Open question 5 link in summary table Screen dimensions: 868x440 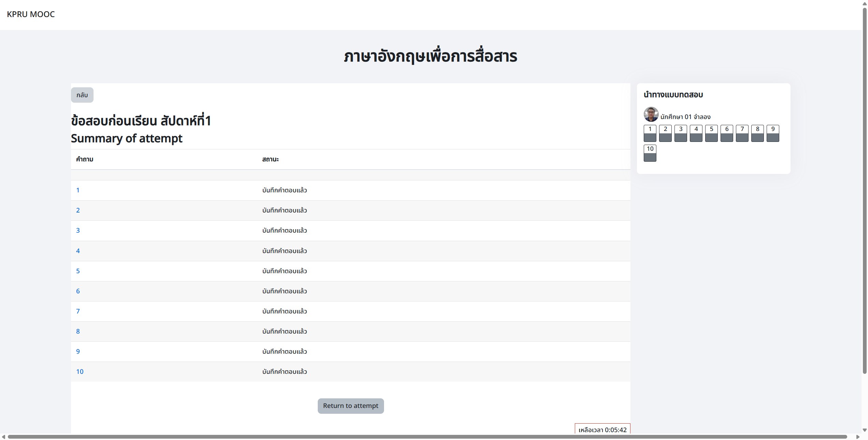point(78,271)
